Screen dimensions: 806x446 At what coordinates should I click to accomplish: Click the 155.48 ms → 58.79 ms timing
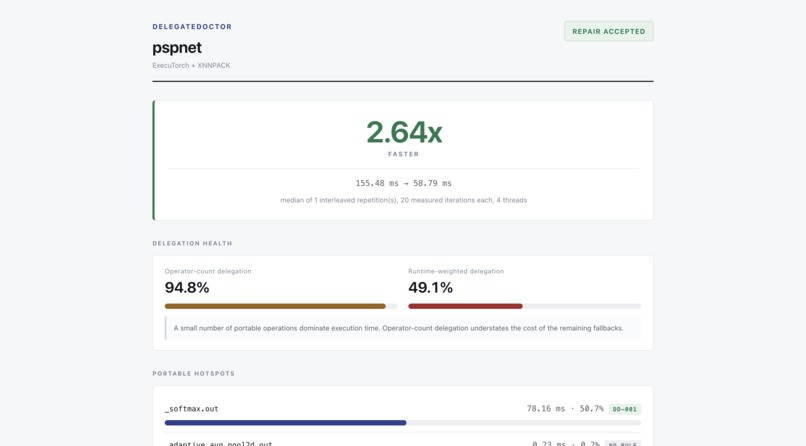(404, 183)
